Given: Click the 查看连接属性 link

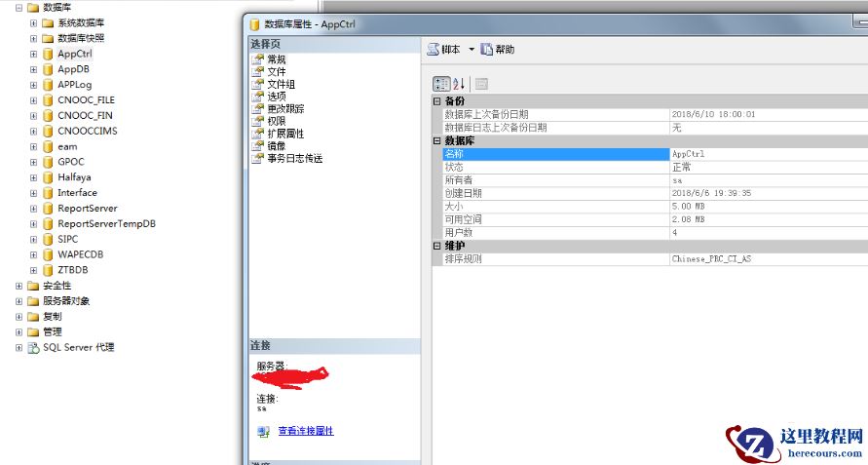Looking at the screenshot, I should [306, 431].
